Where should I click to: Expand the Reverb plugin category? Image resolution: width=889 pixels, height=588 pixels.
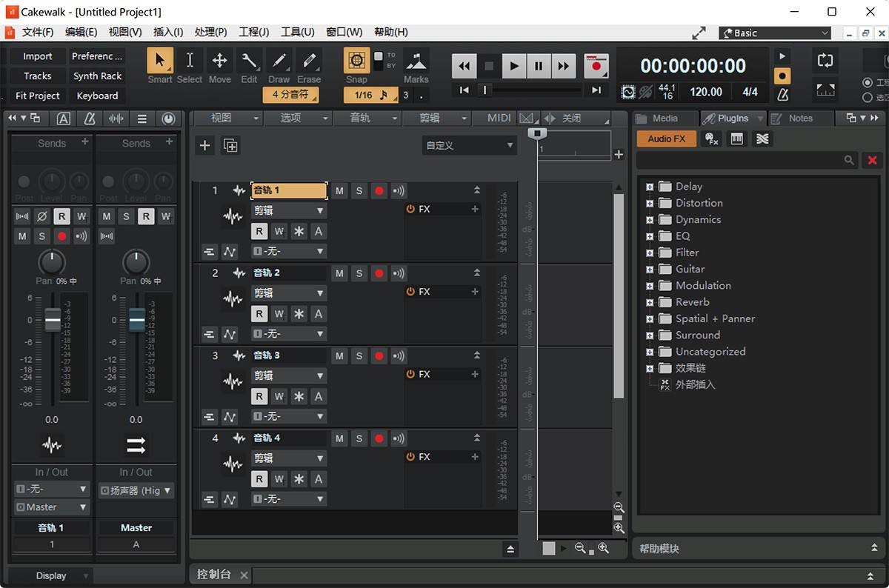click(650, 301)
